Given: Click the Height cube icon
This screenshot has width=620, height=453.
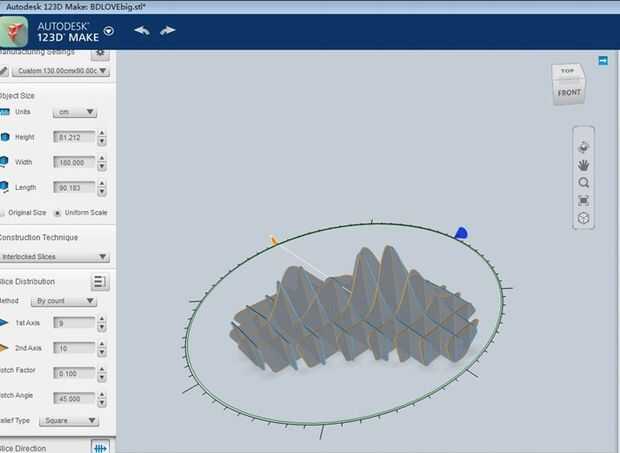Looking at the screenshot, I should coord(5,137).
